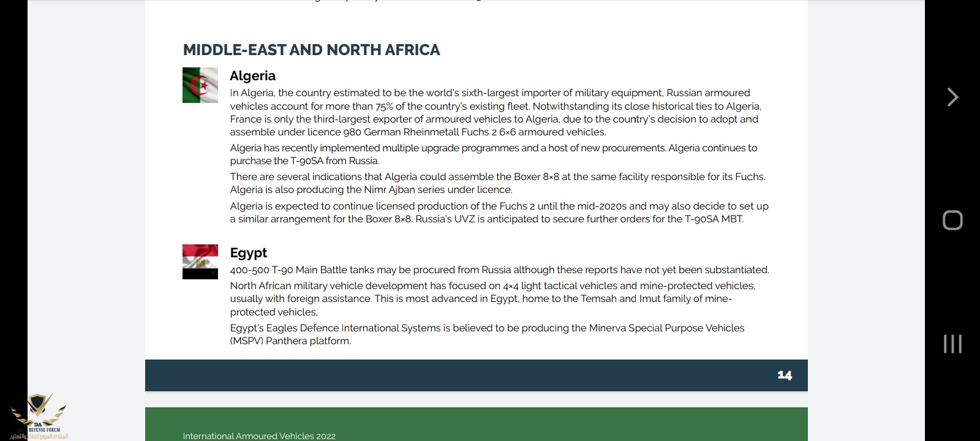Open recent apps via three-bar icon
The image size is (980, 441).
tap(952, 344)
